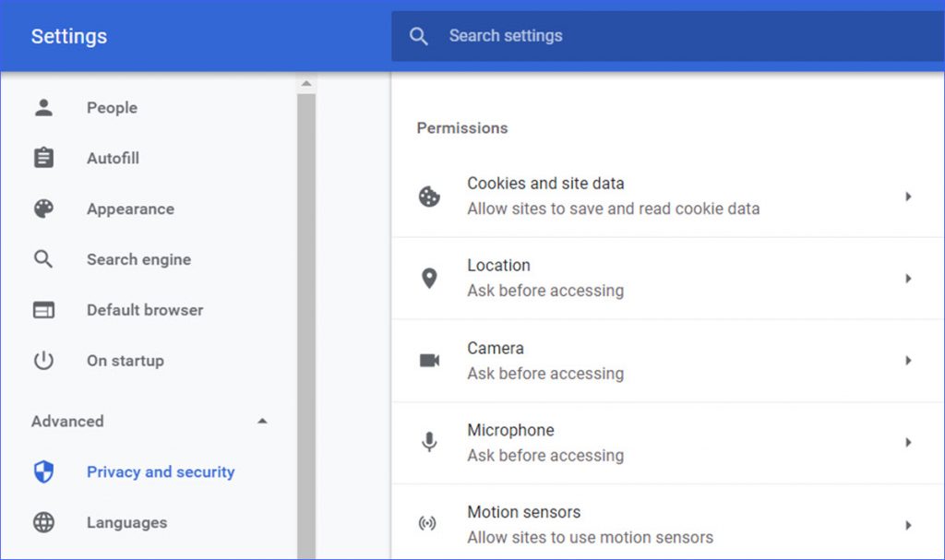This screenshot has width=945, height=560.
Task: Click the Appearance palette icon
Action: pyautogui.click(x=43, y=209)
